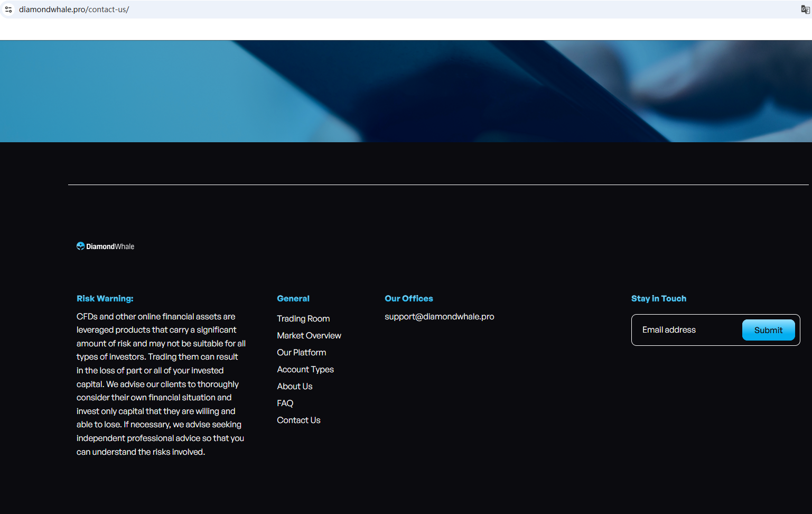Image resolution: width=812 pixels, height=514 pixels.
Task: Click the Stay in Touch heading
Action: (659, 298)
